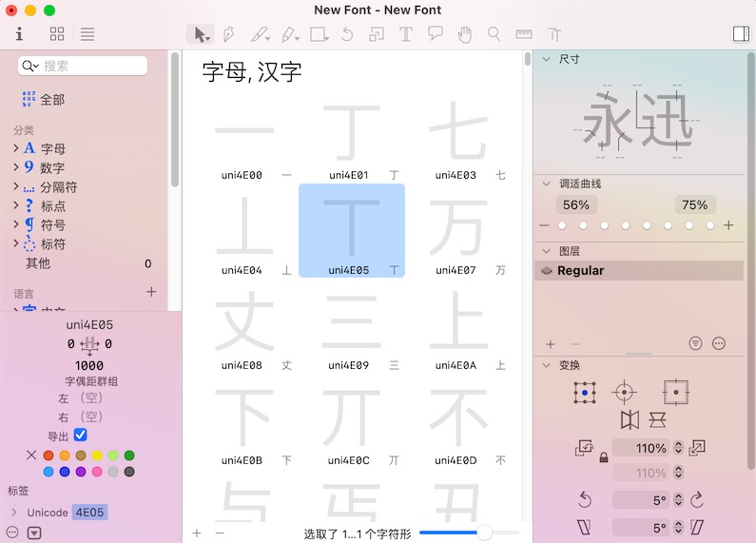Toggle the scale proportion lock
This screenshot has height=543, width=756.
(x=604, y=457)
